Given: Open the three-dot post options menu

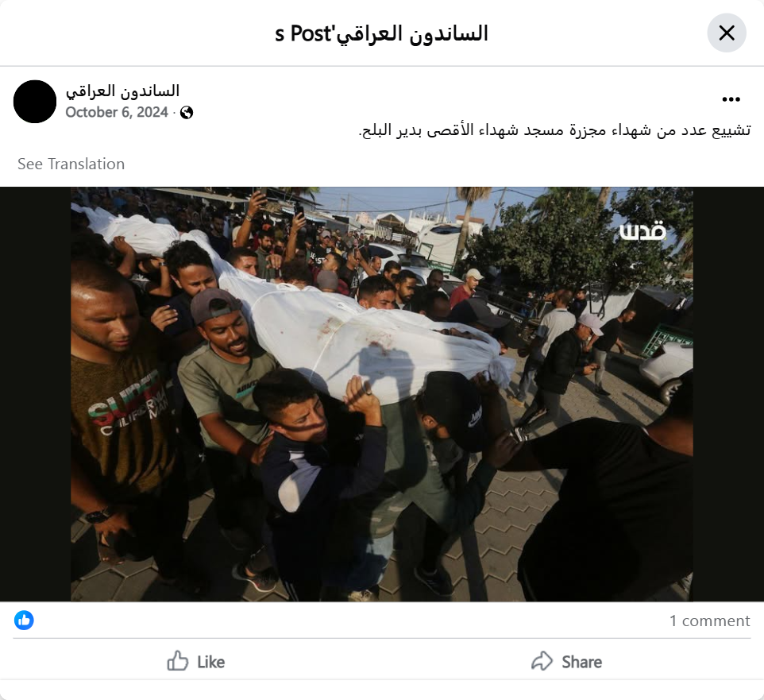Looking at the screenshot, I should (731, 99).
